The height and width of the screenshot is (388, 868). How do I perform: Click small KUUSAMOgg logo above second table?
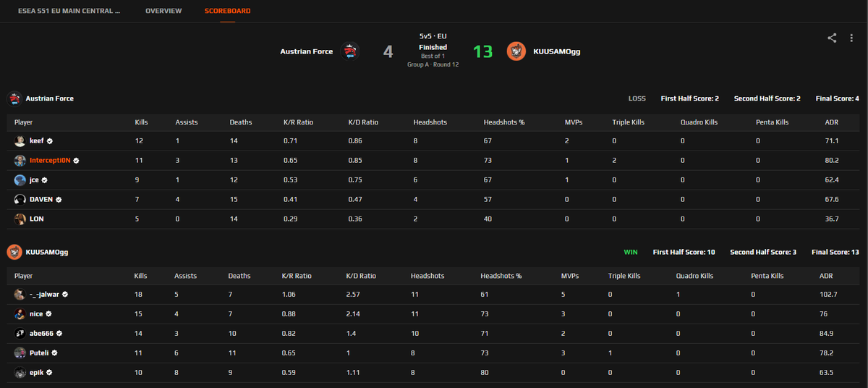(x=14, y=252)
